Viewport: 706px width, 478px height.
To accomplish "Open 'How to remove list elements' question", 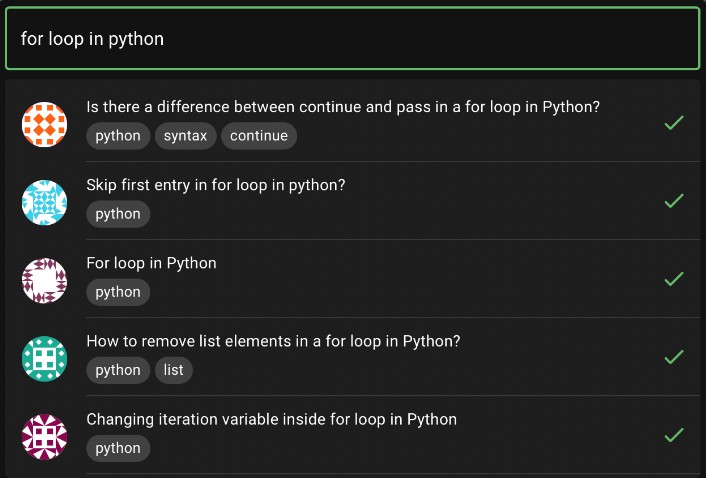I will click(272, 341).
